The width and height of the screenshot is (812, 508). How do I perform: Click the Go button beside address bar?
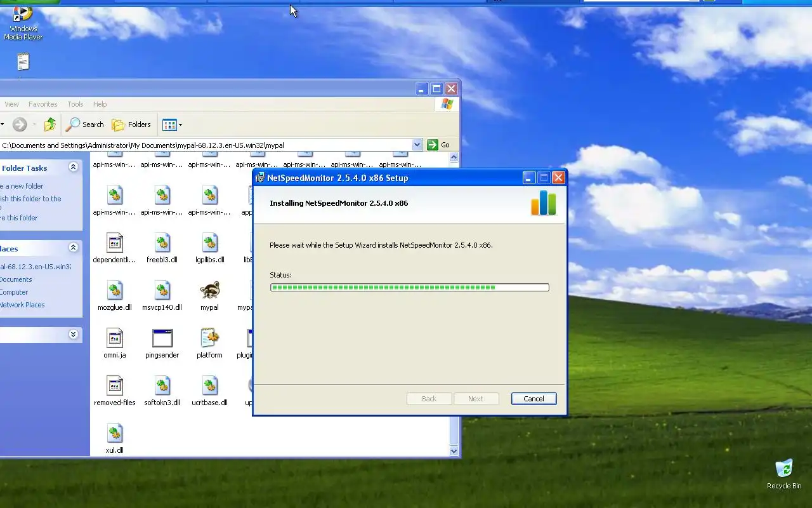point(438,145)
